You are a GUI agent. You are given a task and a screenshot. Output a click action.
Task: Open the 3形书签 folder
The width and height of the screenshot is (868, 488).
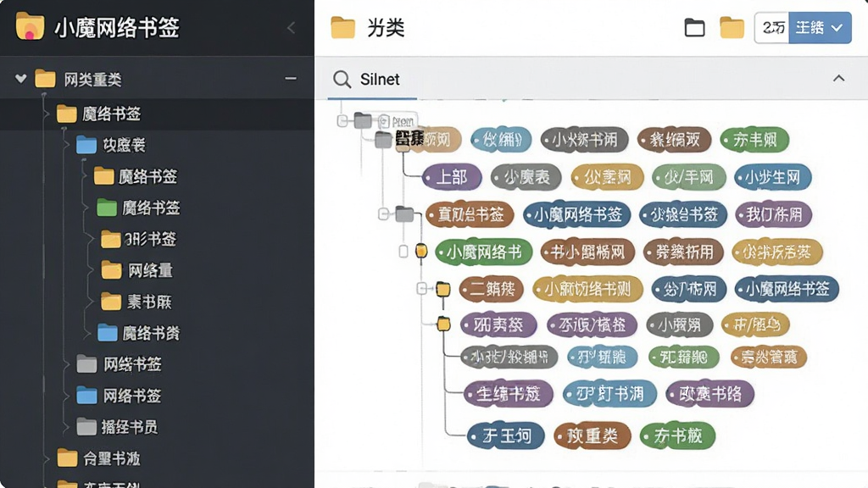139,239
